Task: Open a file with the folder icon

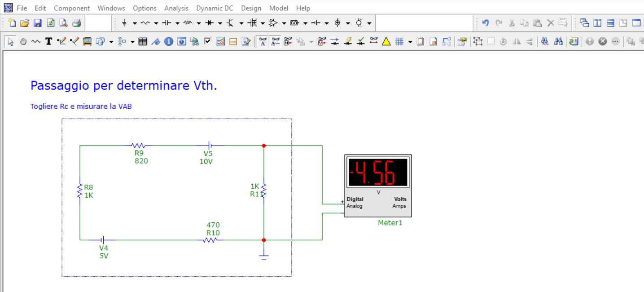Action: pos(24,23)
